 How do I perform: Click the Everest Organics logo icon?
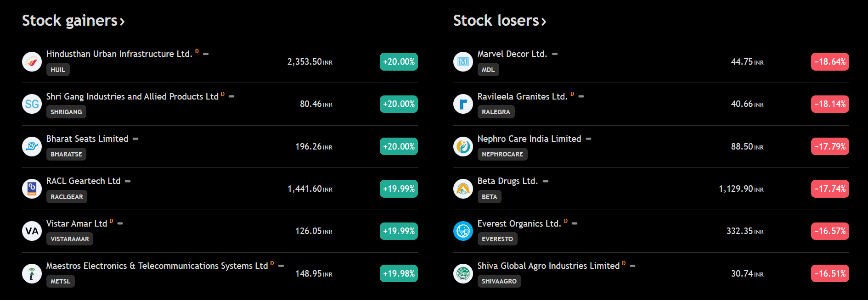click(463, 231)
